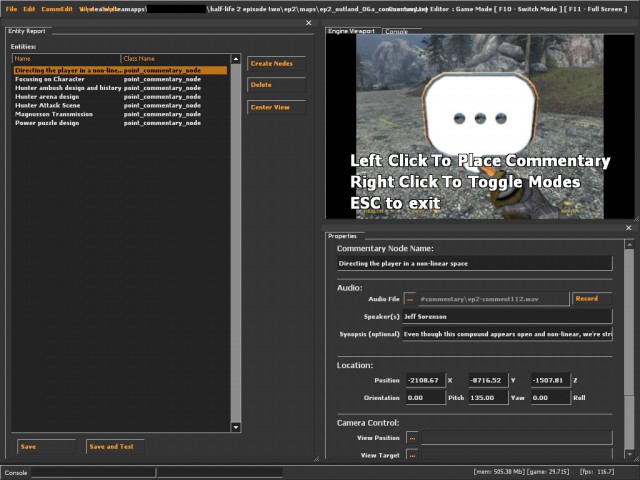
Task: Click the View Target text field
Action: pos(517,455)
